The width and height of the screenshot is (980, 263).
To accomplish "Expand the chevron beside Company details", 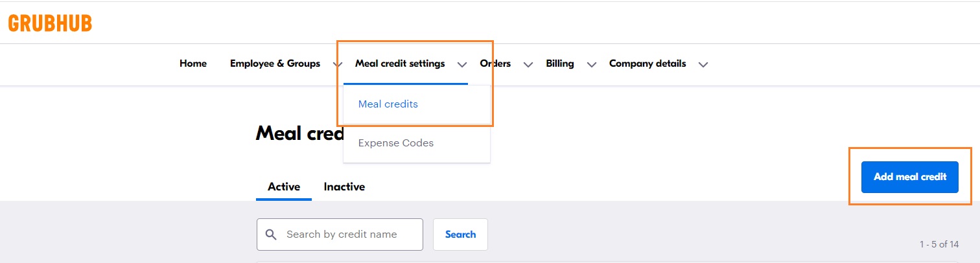I will 703,64.
